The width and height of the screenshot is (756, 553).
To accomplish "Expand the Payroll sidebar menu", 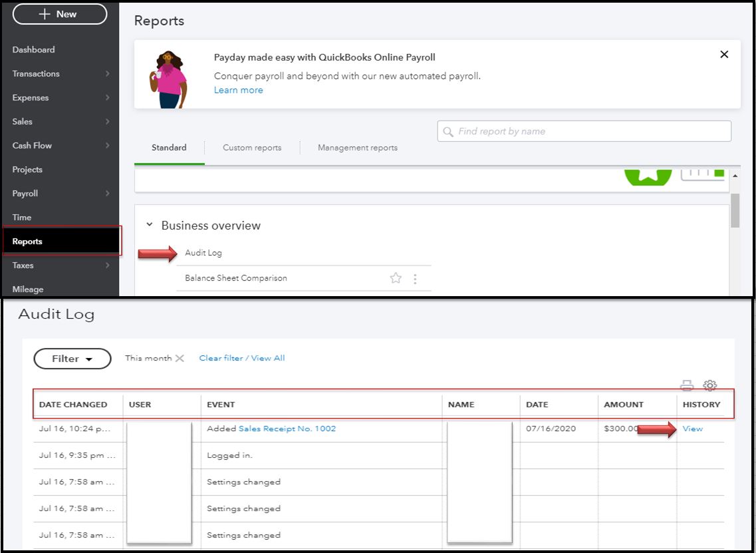I will pos(25,193).
